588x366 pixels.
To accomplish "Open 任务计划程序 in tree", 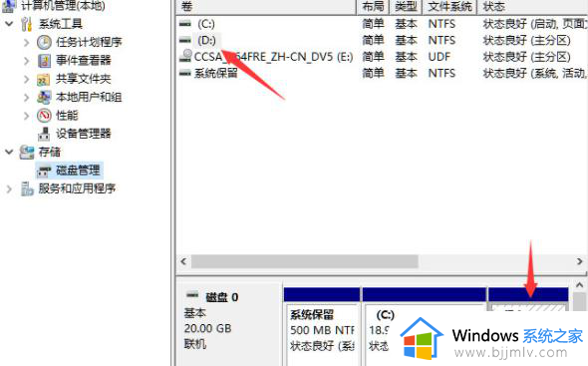I will point(90,42).
